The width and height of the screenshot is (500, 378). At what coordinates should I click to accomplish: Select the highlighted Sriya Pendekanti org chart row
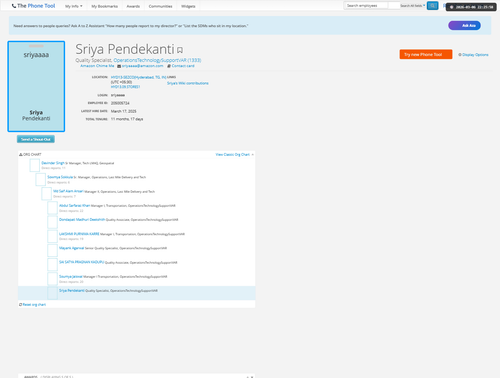click(137, 293)
